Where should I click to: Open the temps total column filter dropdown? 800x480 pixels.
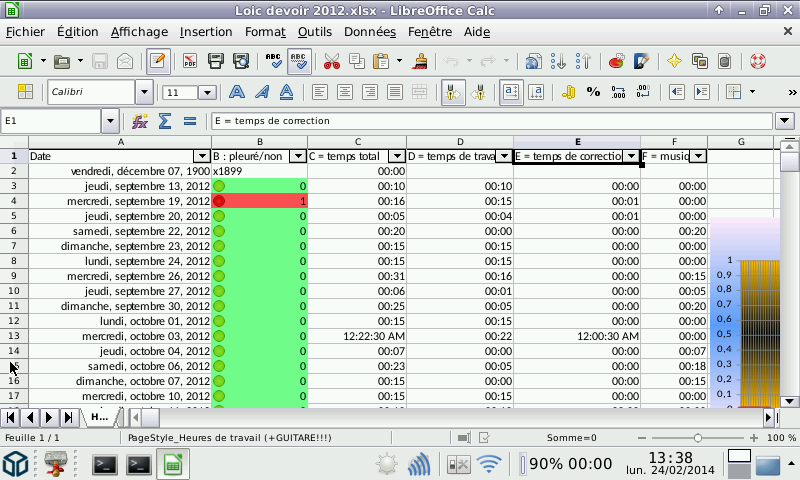(x=396, y=156)
